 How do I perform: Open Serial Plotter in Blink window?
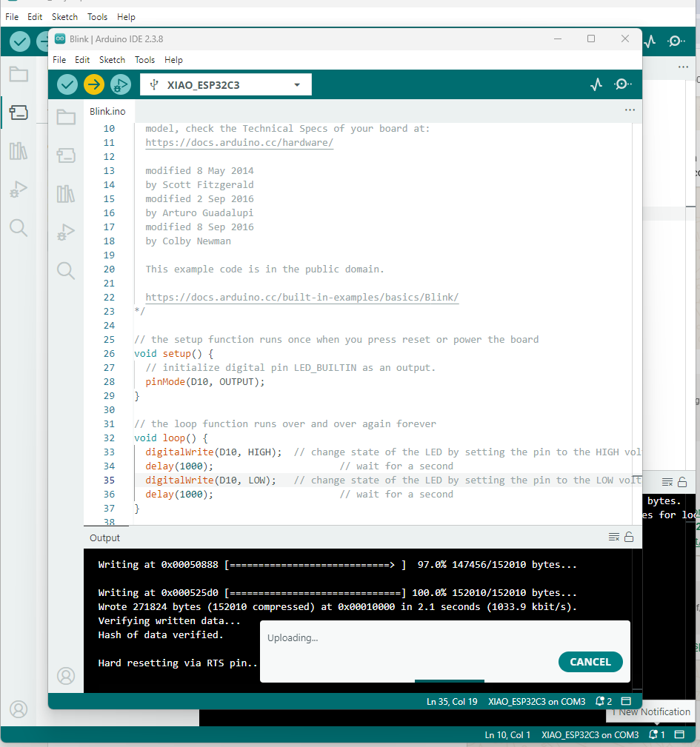596,85
